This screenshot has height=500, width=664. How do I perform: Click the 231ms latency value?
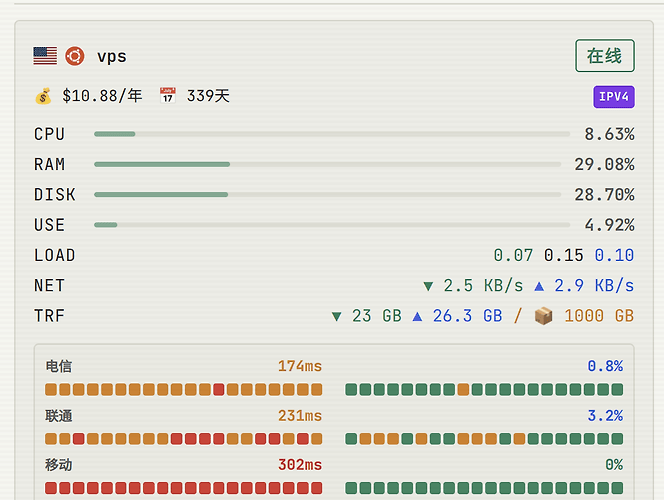pos(300,416)
